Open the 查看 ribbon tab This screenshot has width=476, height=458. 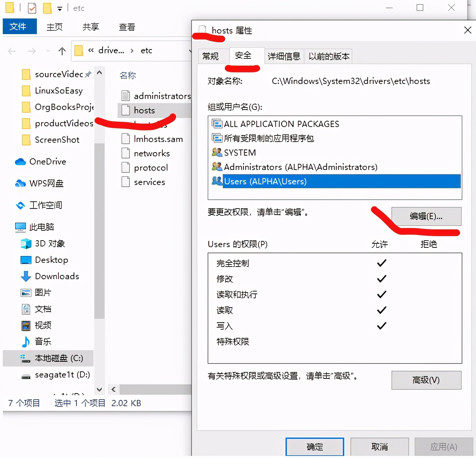point(127,27)
